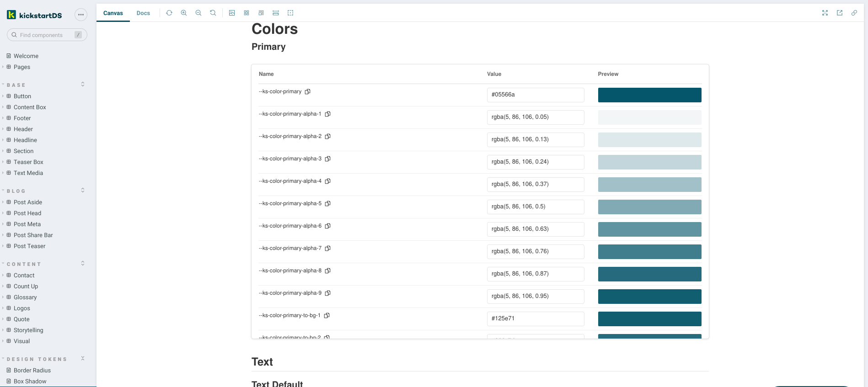This screenshot has height=387, width=868.
Task: Toggle the grid toolbar icon
Action: point(246,13)
